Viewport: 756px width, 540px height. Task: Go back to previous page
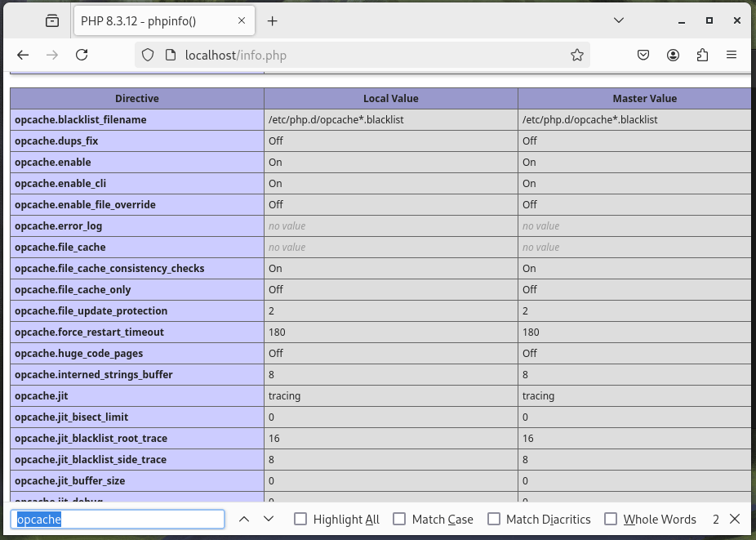23,55
